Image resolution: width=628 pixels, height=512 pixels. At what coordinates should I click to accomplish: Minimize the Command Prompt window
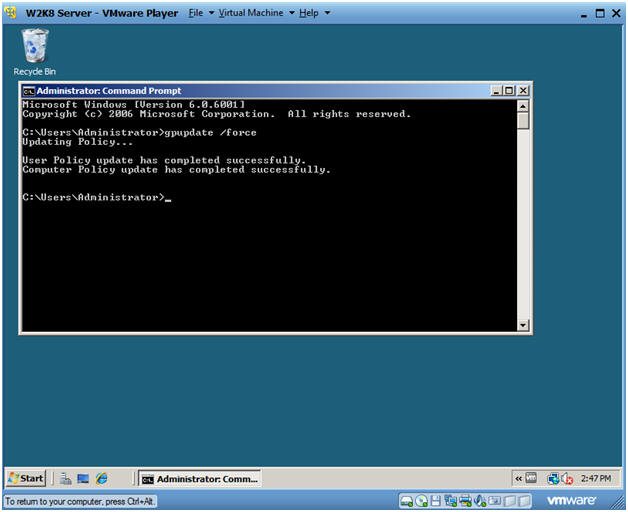(496, 91)
